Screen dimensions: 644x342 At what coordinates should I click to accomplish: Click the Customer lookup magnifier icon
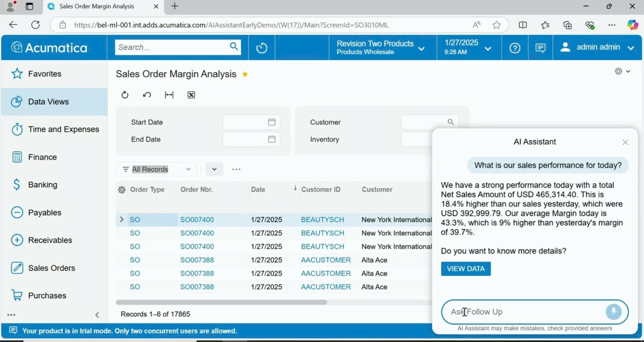(x=451, y=122)
